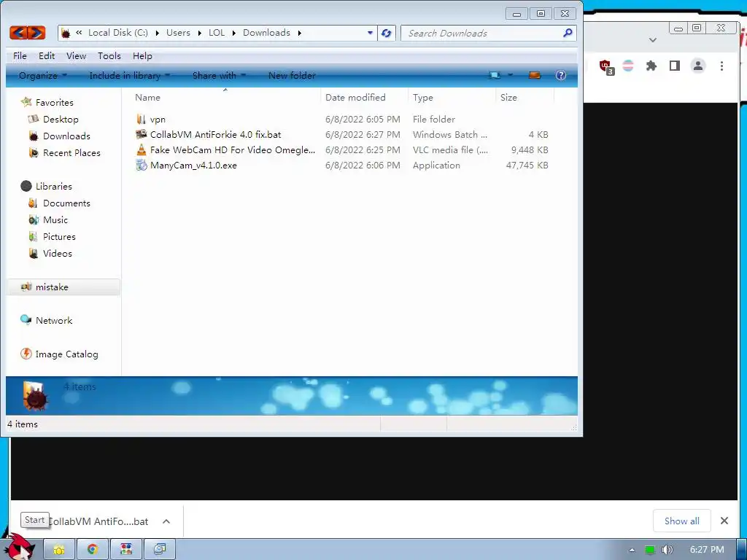Viewport: 747px width, 560px height.
Task: Click the fourth taskbar icon with monitor
Action: [x=160, y=550]
